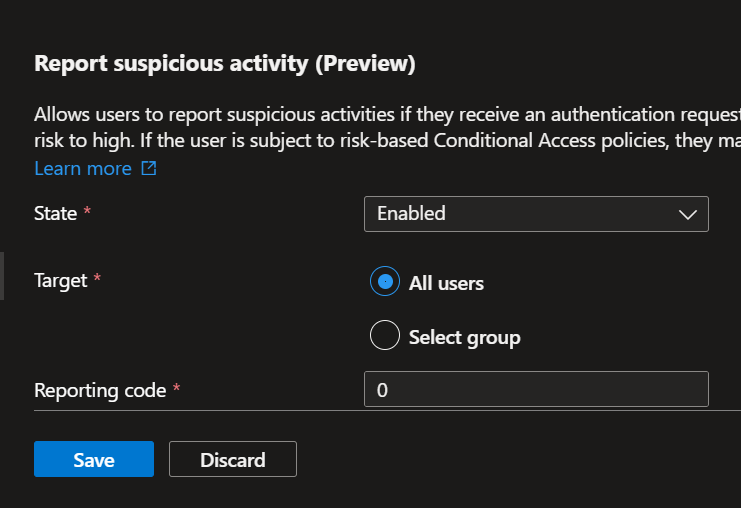Click the Reporting code field label

click(x=100, y=390)
